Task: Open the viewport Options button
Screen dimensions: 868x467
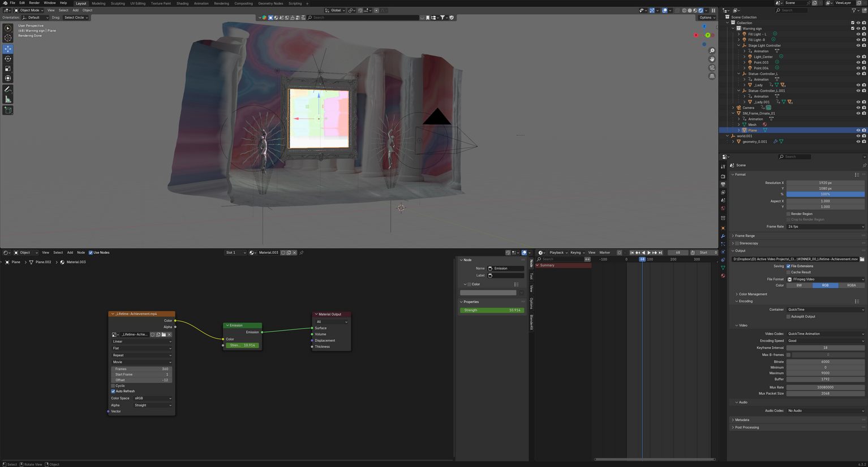Action: point(707,18)
